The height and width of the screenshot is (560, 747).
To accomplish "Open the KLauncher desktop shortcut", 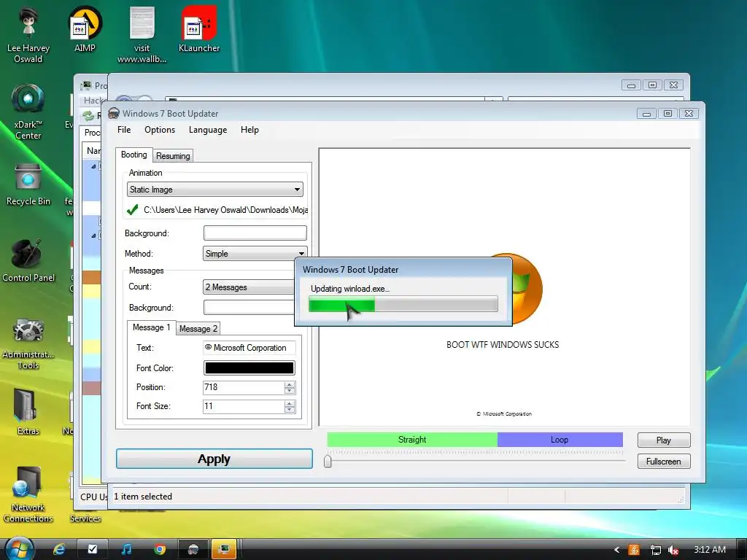I will [199, 29].
